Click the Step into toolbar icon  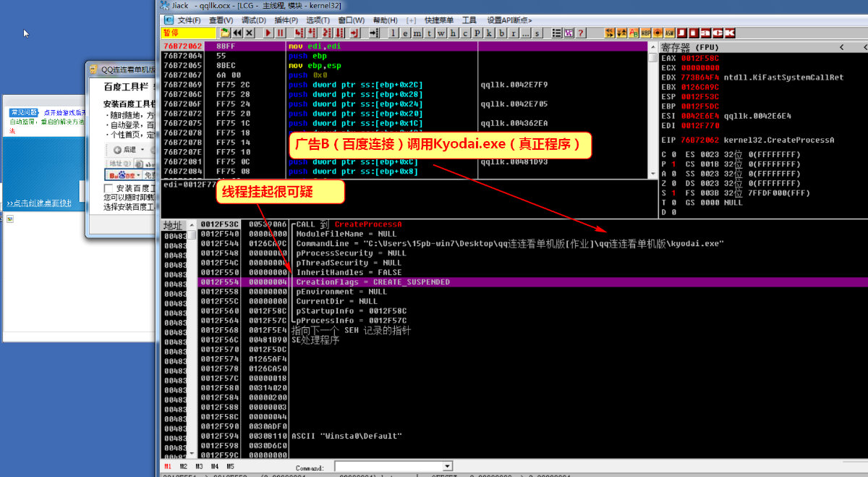[299, 33]
